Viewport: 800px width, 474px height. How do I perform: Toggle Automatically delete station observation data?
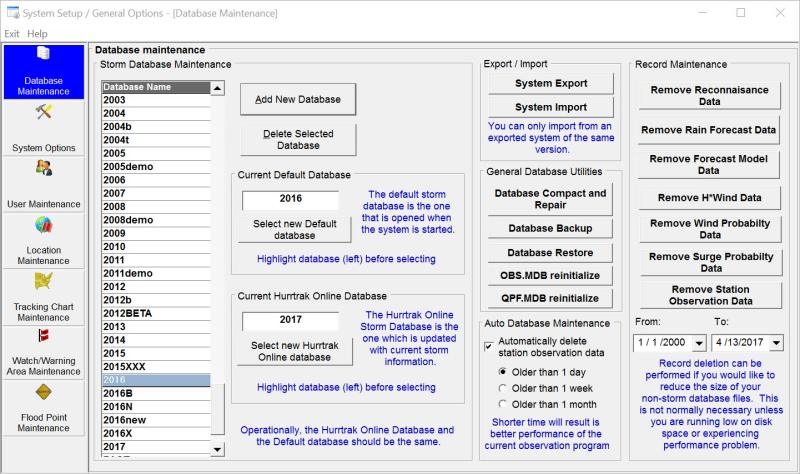point(489,342)
